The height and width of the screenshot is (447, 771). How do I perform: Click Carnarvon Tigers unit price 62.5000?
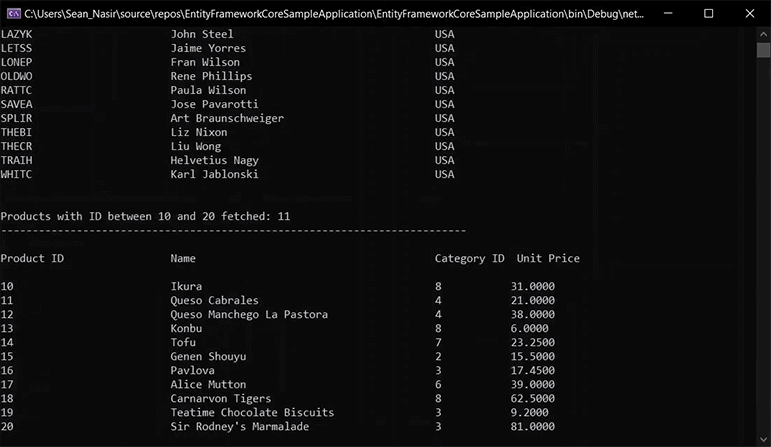pyautogui.click(x=533, y=398)
